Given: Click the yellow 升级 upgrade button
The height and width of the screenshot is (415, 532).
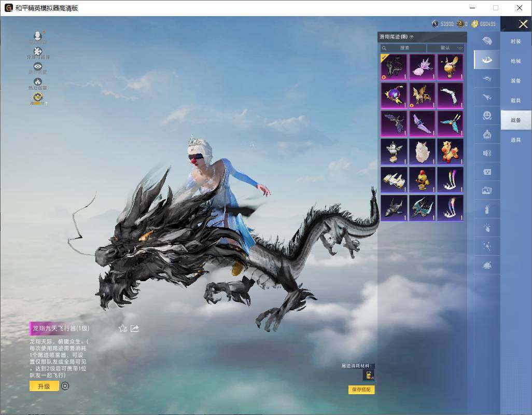Looking at the screenshot, I should click(x=44, y=386).
